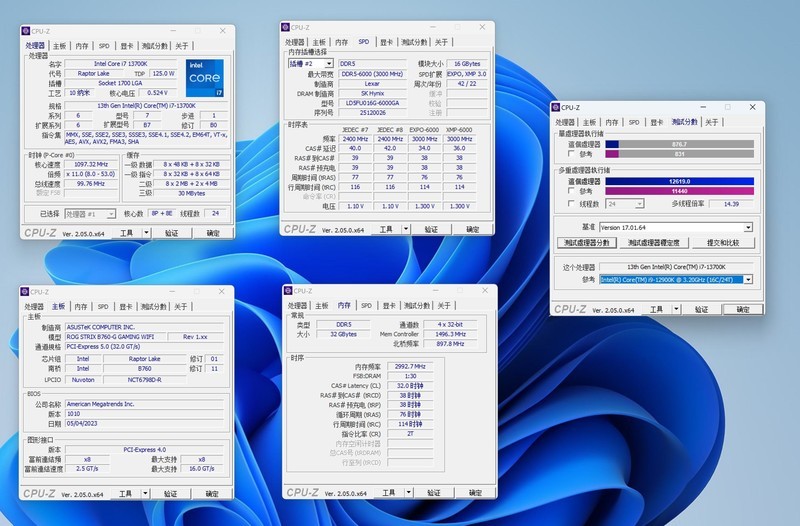Switch to 主板 tab in processor window
Image resolution: width=800 pixels, height=526 pixels.
59,46
